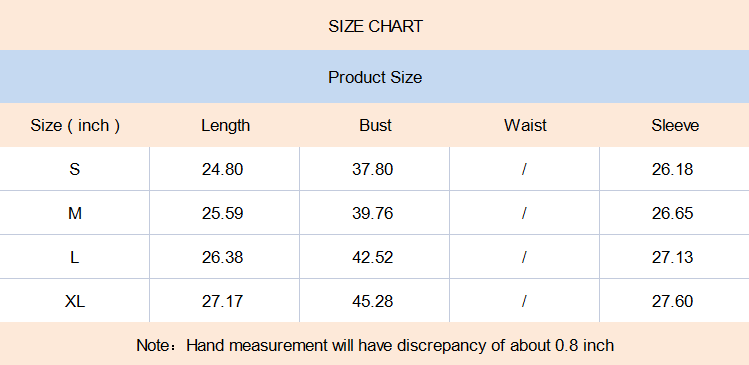Click the XL sleeve value 27.60

(x=672, y=301)
